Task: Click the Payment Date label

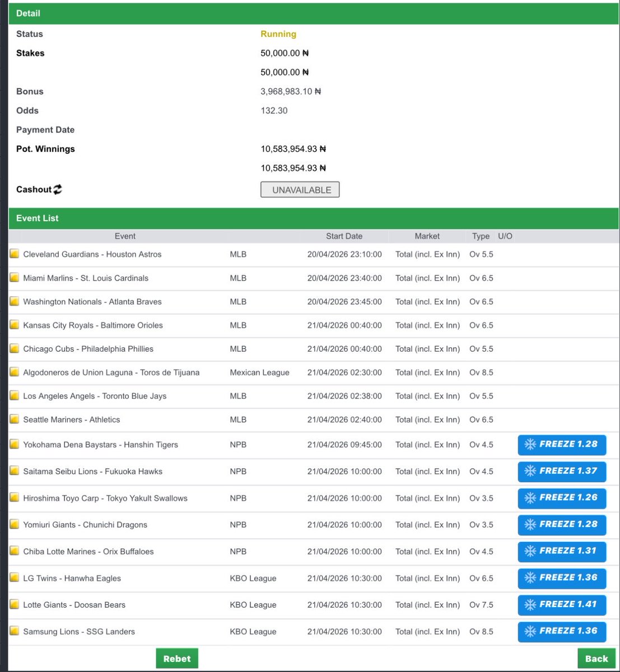Action: 45,130
